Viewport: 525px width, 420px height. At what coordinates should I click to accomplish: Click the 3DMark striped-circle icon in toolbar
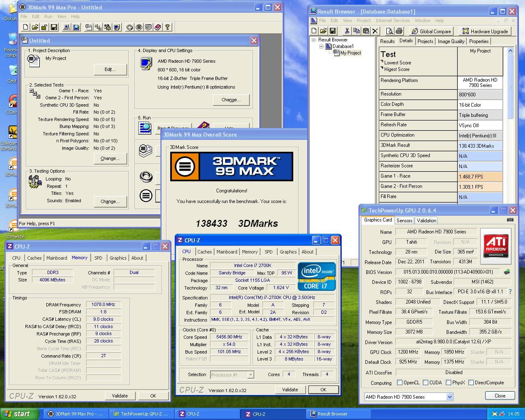pyautogui.click(x=139, y=27)
